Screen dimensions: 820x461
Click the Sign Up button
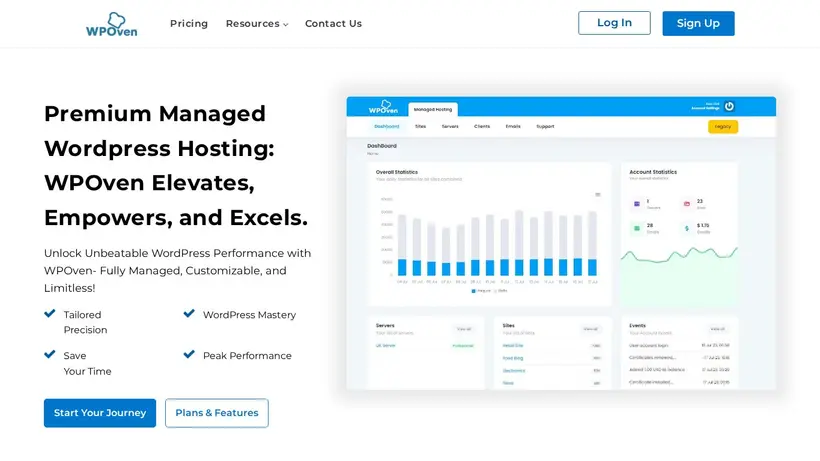coord(698,24)
